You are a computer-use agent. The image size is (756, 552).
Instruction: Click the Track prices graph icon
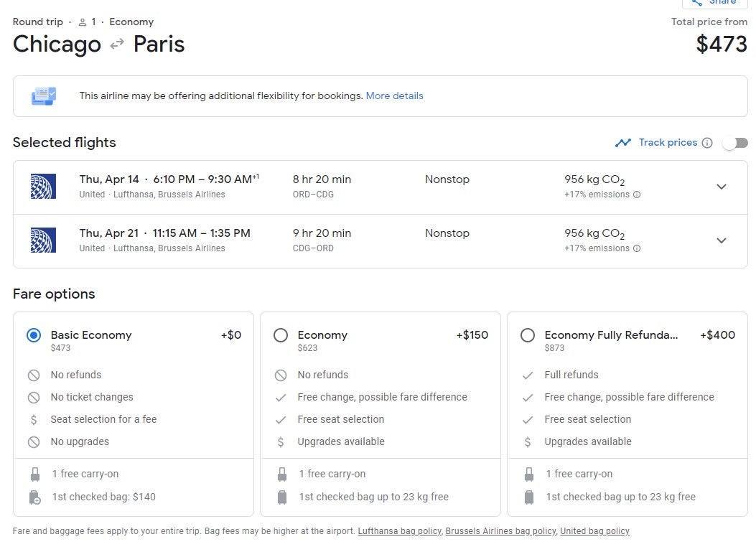(x=622, y=143)
